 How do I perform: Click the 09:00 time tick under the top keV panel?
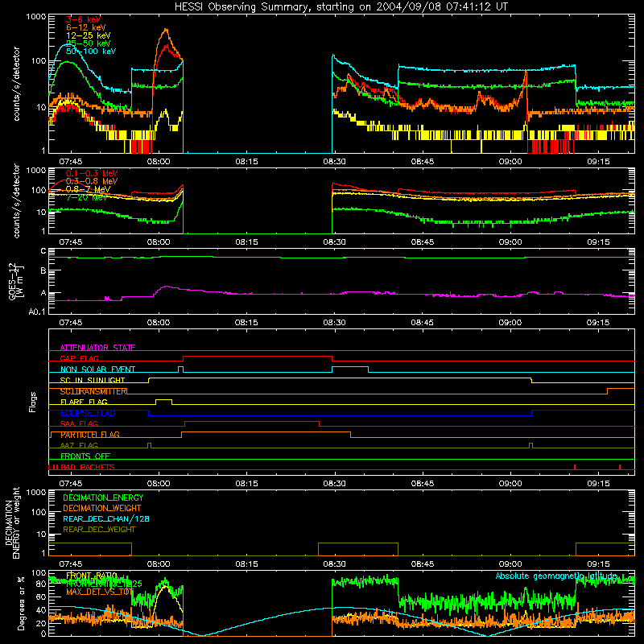pyautogui.click(x=510, y=162)
